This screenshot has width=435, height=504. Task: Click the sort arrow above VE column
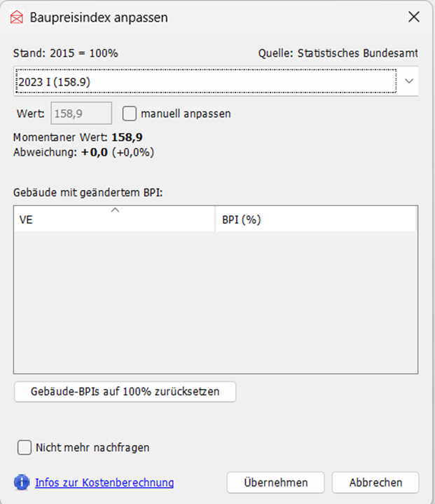[116, 210]
